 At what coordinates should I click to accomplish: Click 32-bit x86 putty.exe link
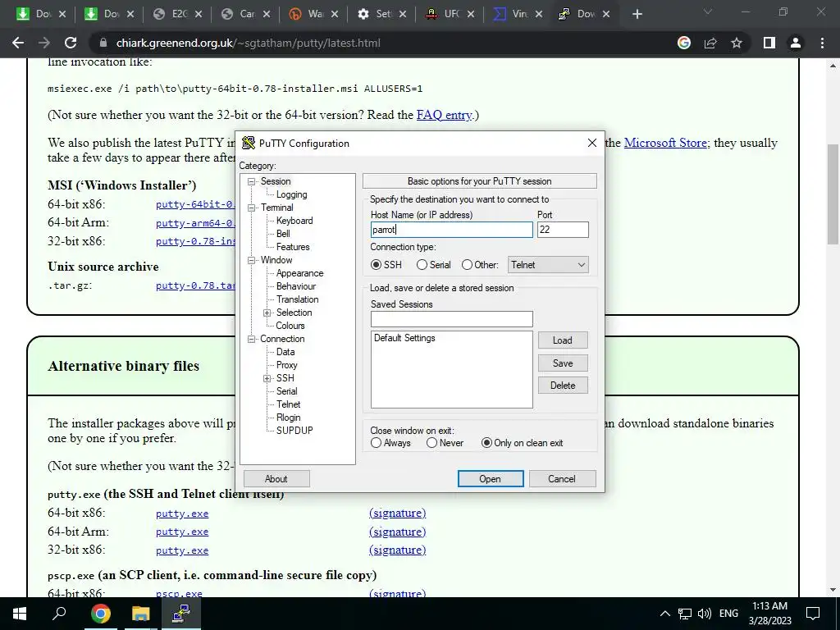click(x=182, y=550)
